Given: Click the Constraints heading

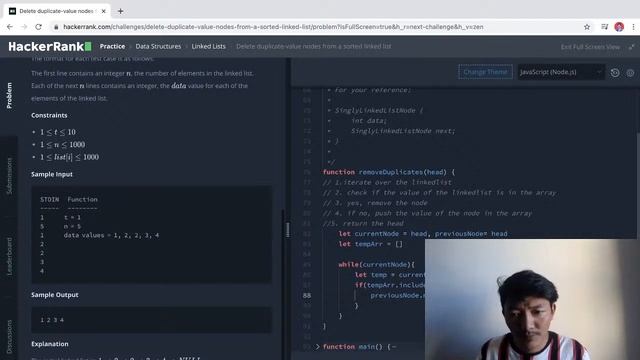Looking at the screenshot, I should click(x=49, y=116).
